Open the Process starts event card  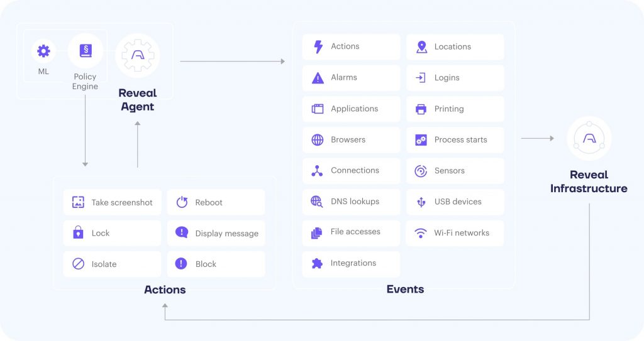[x=455, y=140]
